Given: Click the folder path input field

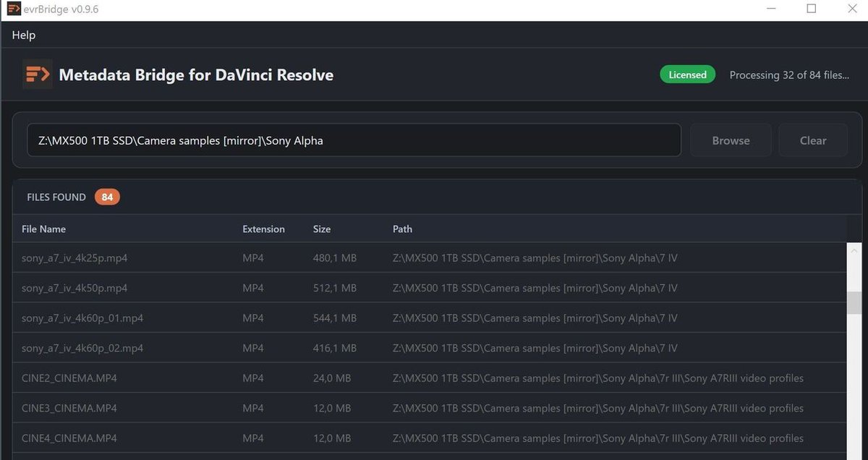Looking at the screenshot, I should 354,140.
